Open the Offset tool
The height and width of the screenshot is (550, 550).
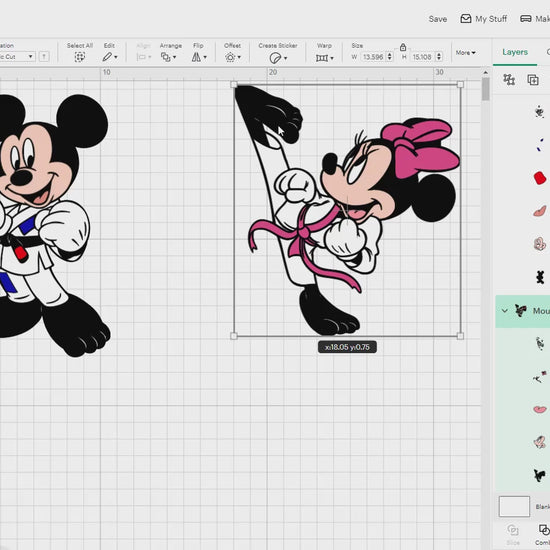pos(233,57)
